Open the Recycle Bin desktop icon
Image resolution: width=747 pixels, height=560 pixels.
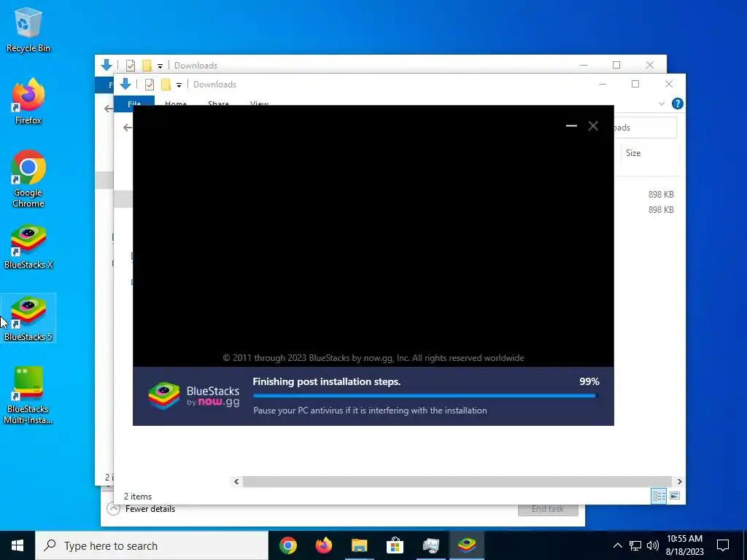pos(28,30)
